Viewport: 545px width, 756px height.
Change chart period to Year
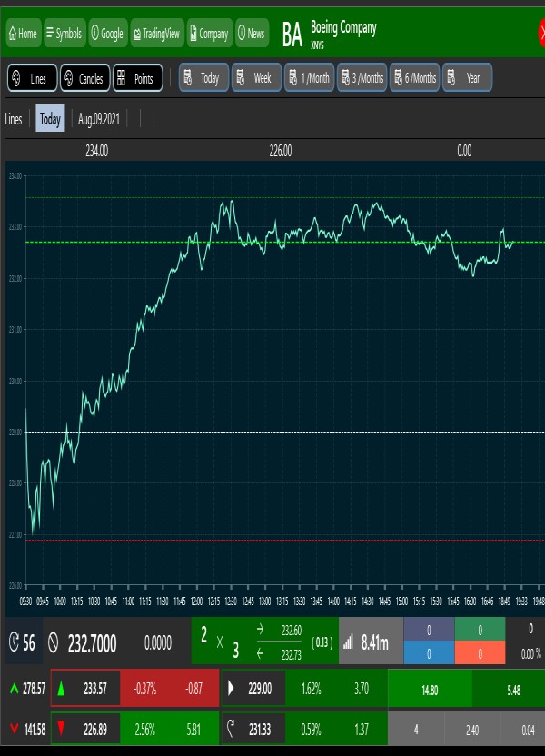coord(466,78)
